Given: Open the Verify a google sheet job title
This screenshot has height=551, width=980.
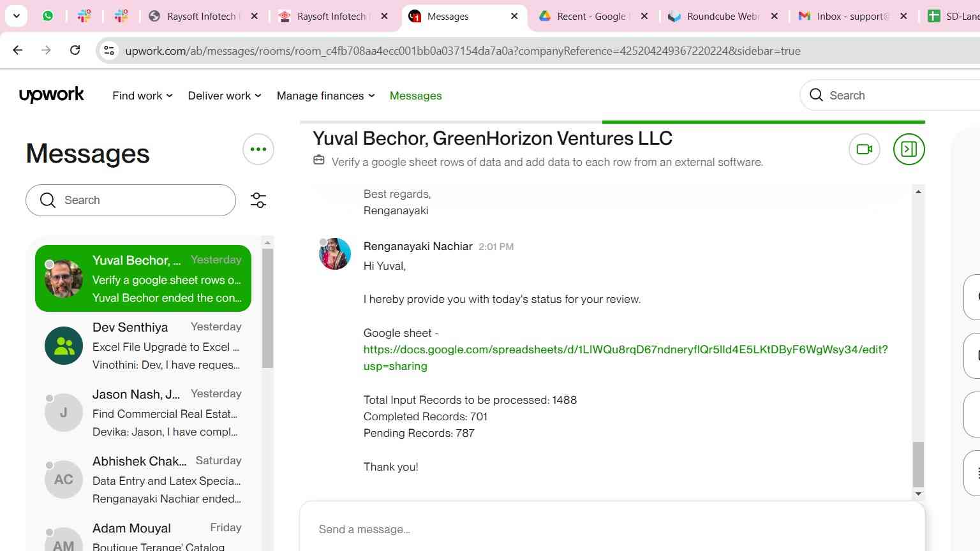Looking at the screenshot, I should (547, 162).
